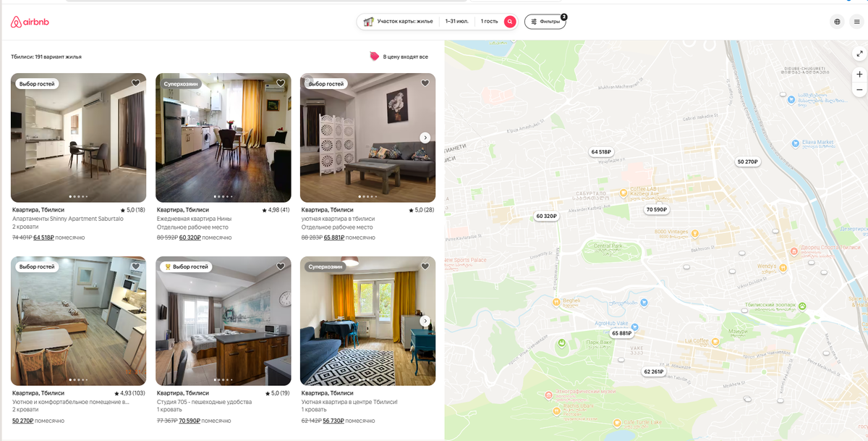Click the Lui Coffee map pin
868x441 pixels.
tap(715, 340)
